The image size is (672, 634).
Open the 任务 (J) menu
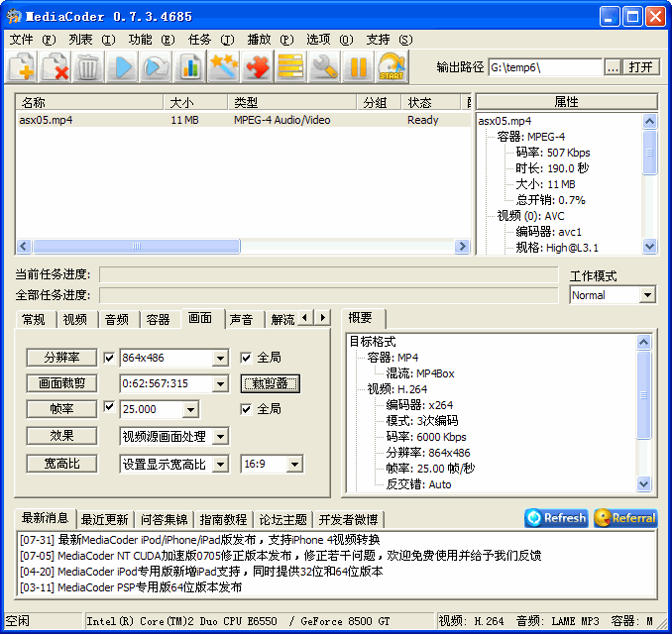(211, 40)
